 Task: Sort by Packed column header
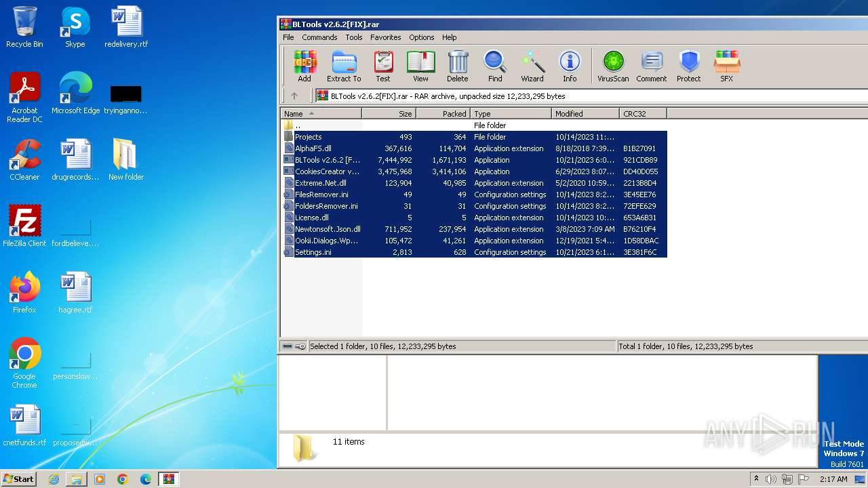(443, 113)
